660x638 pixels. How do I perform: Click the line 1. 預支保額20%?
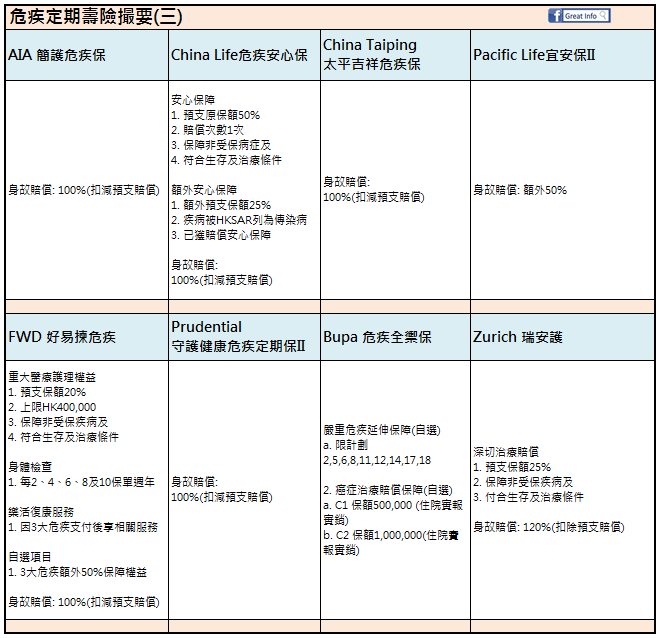click(47, 392)
